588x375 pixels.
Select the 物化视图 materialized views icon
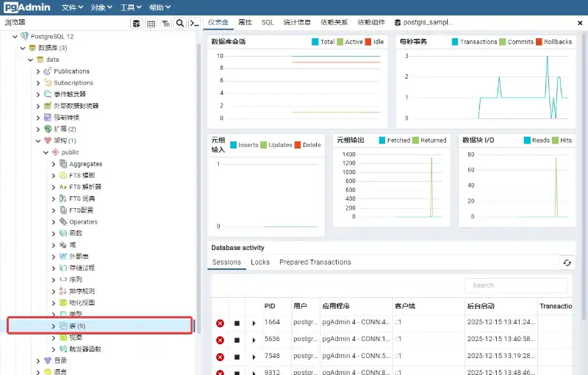[x=63, y=303]
